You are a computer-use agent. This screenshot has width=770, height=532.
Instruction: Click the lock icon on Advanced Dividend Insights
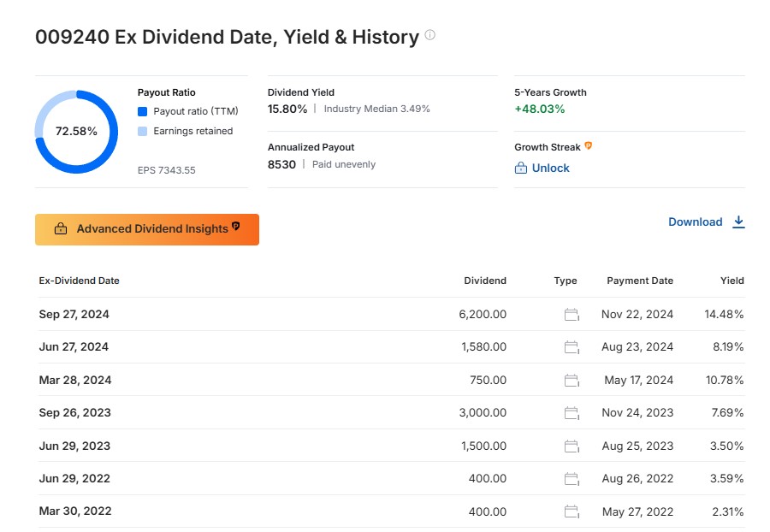(x=61, y=228)
